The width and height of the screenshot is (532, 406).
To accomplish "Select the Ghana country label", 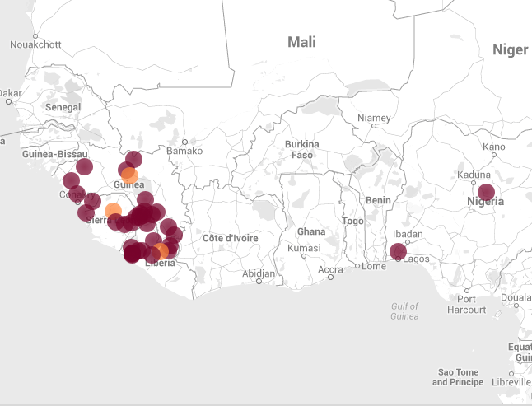I will [311, 231].
